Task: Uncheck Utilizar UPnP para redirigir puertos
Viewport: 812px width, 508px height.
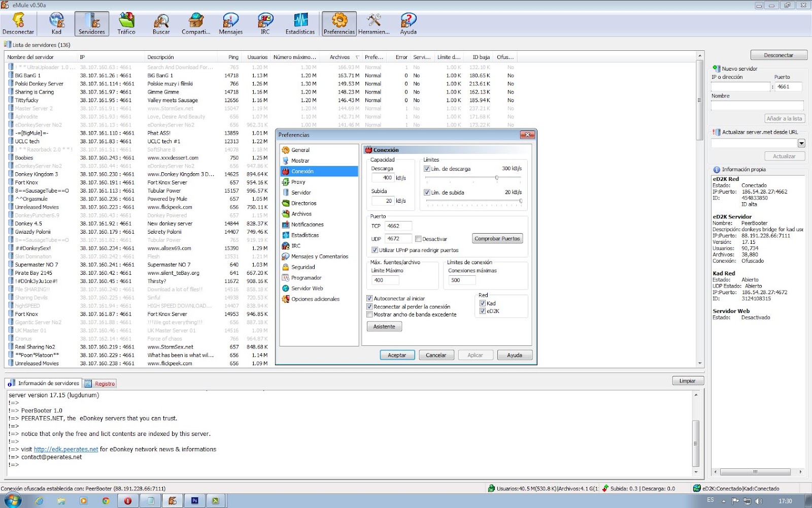Action: (374, 250)
